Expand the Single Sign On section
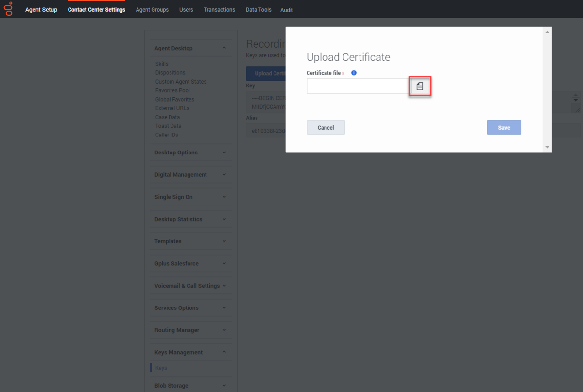The image size is (583, 392). click(190, 197)
